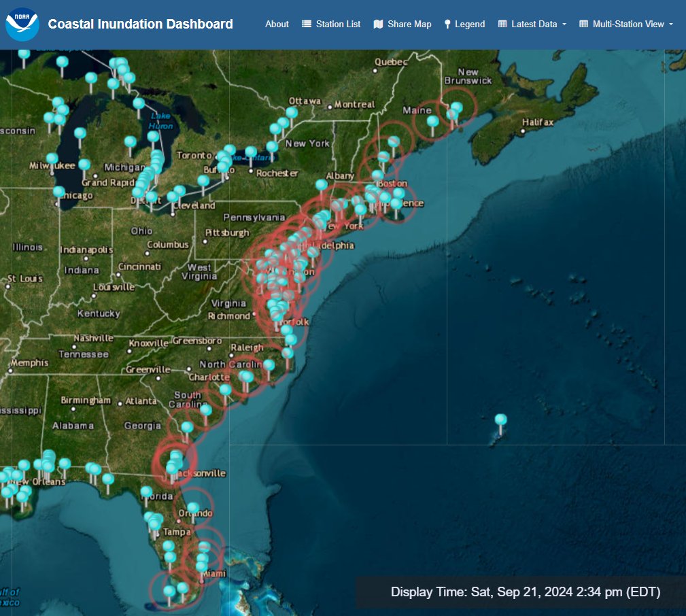This screenshot has width=686, height=616.
Task: Click Coastal Inundation Dashboard title
Action: [x=141, y=24]
